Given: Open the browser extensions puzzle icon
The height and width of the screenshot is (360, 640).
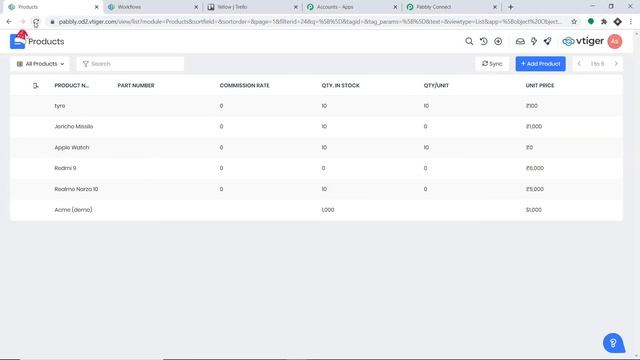Looking at the screenshot, I should pos(604,22).
